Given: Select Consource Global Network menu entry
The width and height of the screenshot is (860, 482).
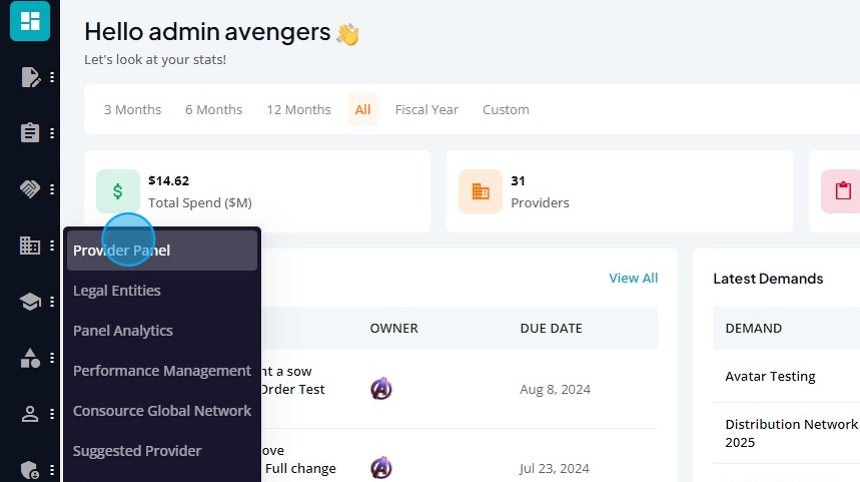Looking at the screenshot, I should 162,411.
